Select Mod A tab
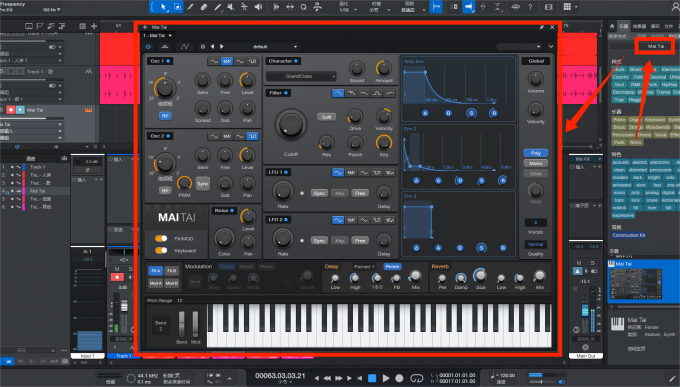 [x=156, y=283]
